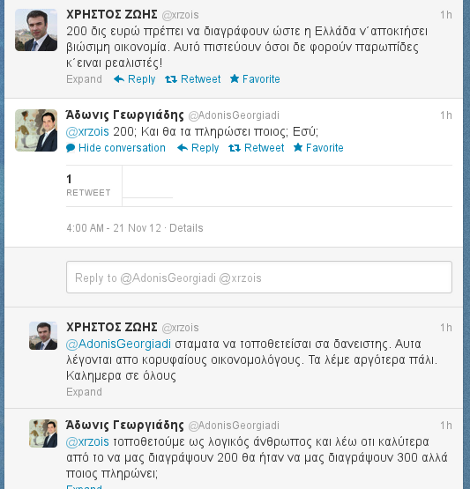The image size is (470, 489).
Task: Focus the Reply to @AdonisGeorgiadi @xrzois field
Action: click(x=259, y=277)
